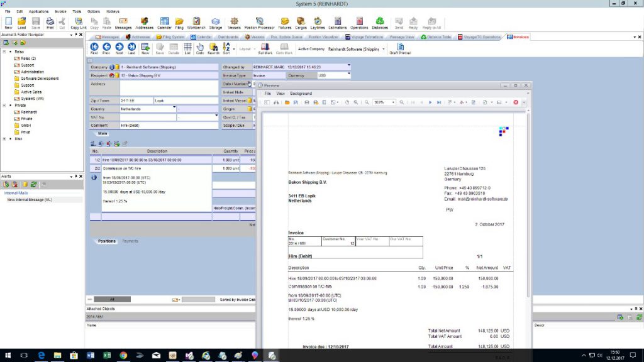The height and width of the screenshot is (362, 644).
Task: Click the Distances toolbar icon
Action: click(x=380, y=23)
